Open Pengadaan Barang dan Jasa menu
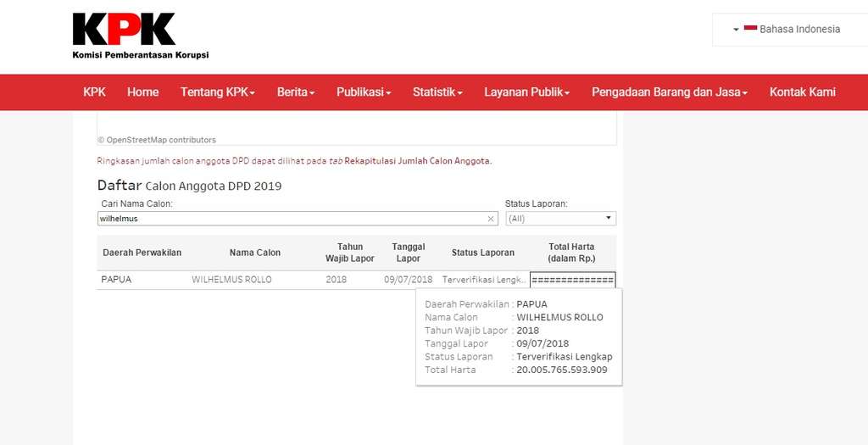The image size is (868, 445). [x=670, y=92]
